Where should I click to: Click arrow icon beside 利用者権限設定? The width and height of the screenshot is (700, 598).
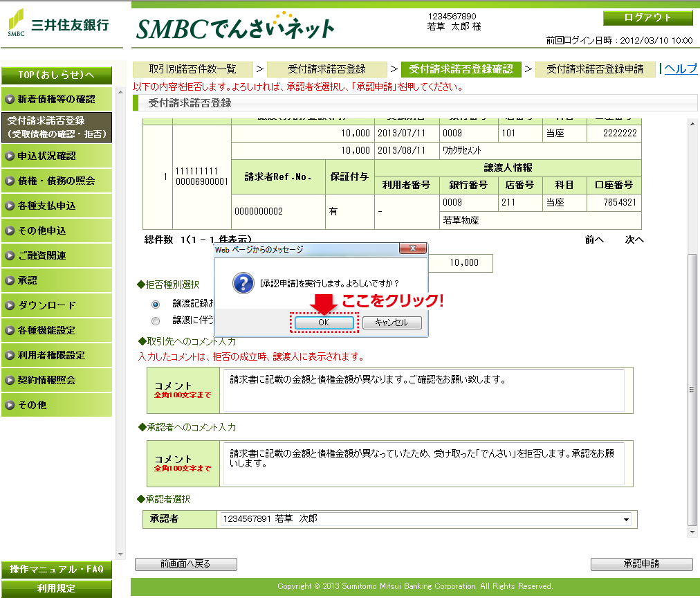tap(10, 356)
